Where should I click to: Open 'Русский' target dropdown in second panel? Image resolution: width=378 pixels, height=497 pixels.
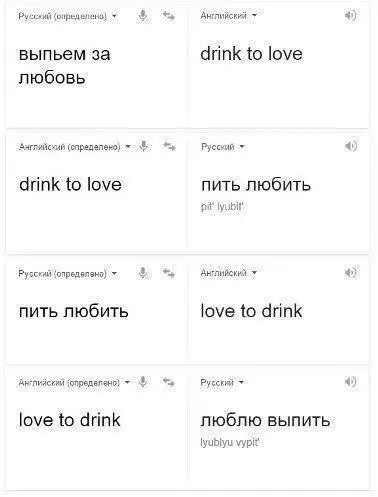223,147
